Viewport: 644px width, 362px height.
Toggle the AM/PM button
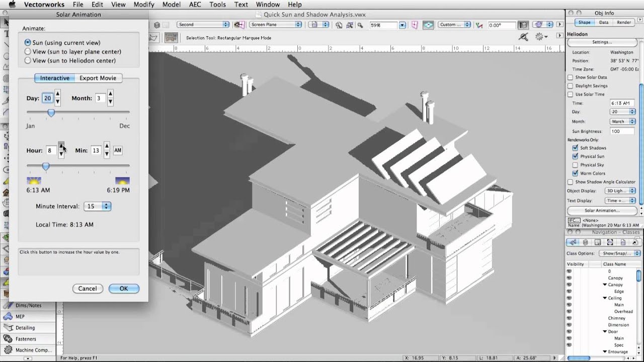coord(118,150)
